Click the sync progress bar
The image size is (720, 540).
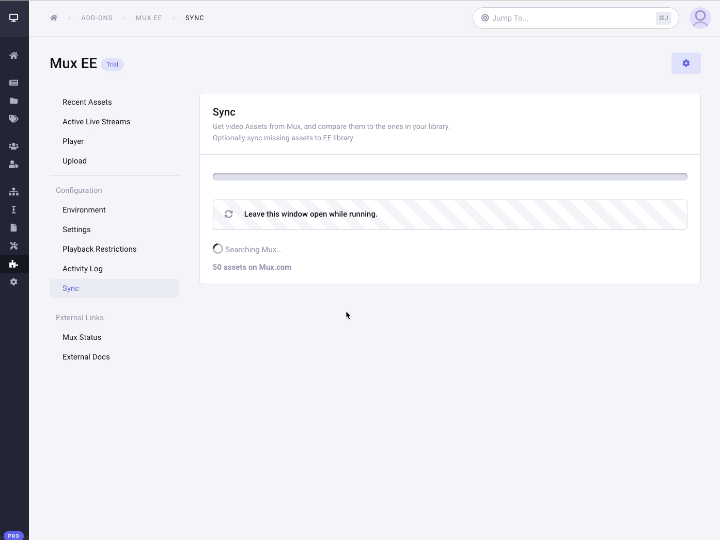tap(450, 177)
